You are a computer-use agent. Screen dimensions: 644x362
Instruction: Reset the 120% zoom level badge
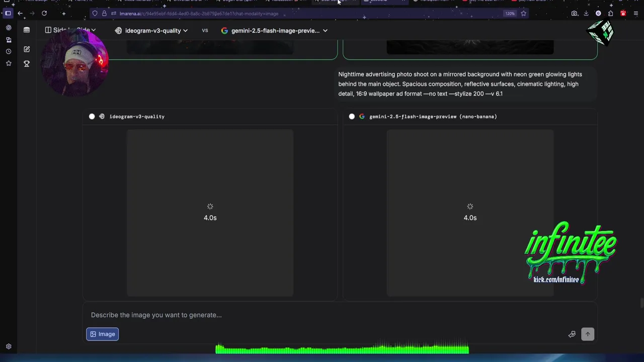510,14
